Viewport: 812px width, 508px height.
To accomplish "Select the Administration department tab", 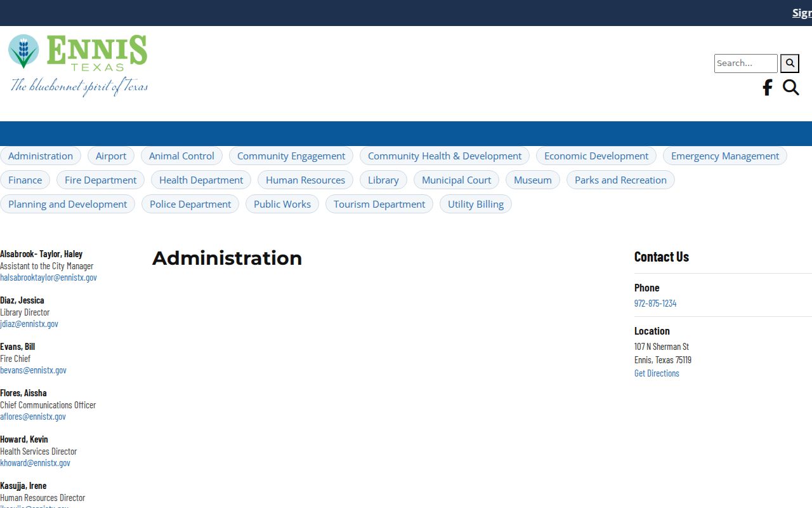I will pyautogui.click(x=41, y=156).
